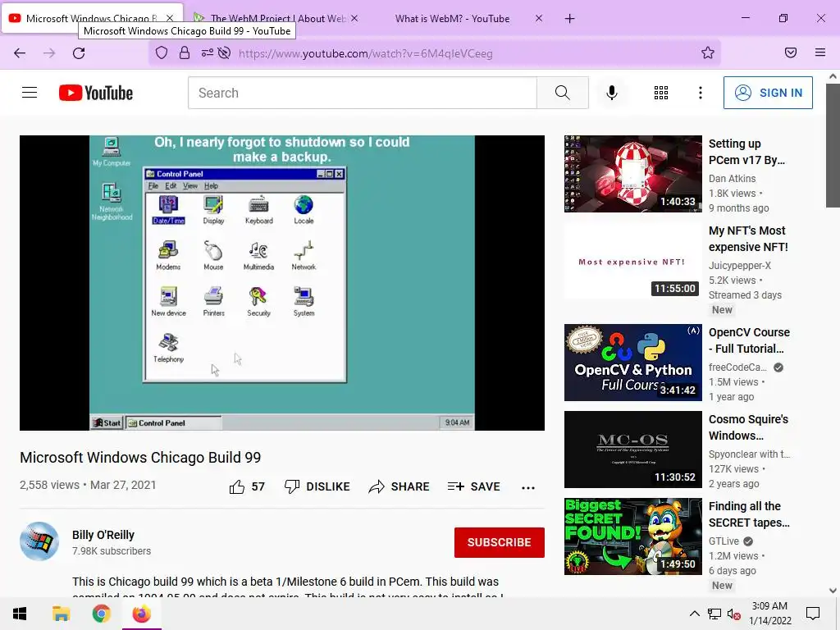Click the SIGN IN button
This screenshot has height=630, width=840.
(768, 93)
